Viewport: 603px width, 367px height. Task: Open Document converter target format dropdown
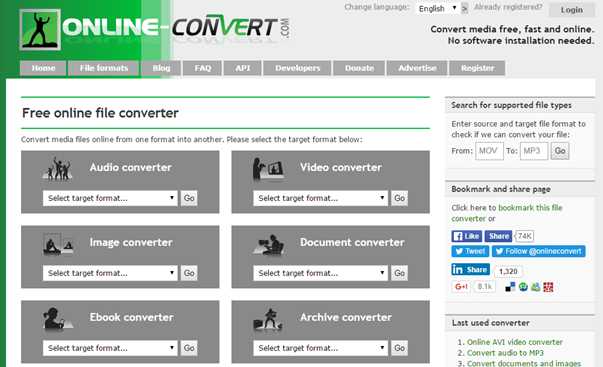click(320, 273)
